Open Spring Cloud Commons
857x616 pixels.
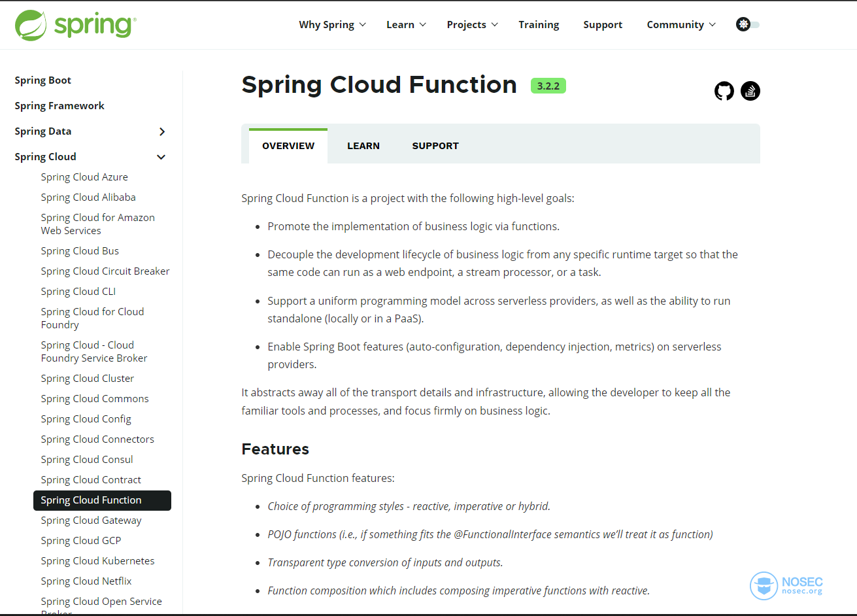95,399
